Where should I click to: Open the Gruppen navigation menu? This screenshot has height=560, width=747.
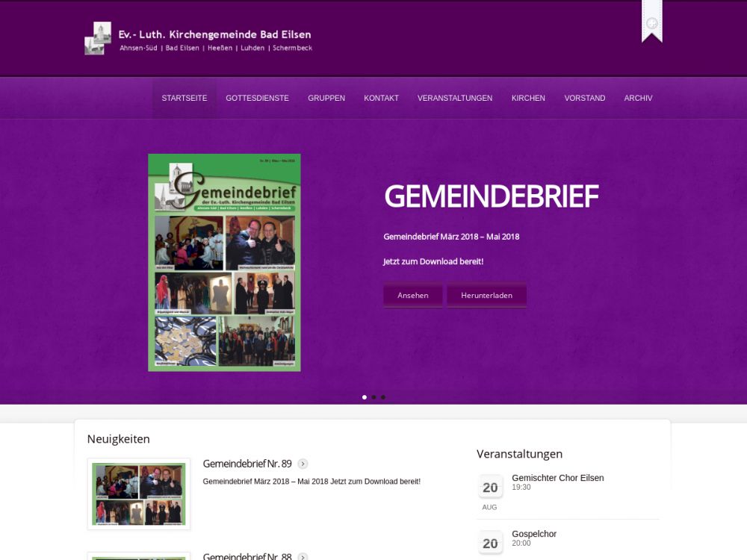pos(326,98)
